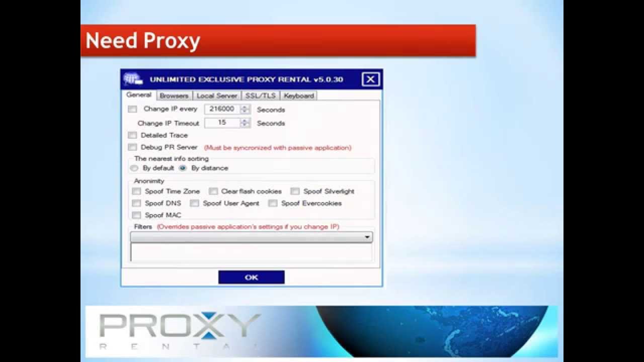Confirm settings with the OK button

(252, 277)
